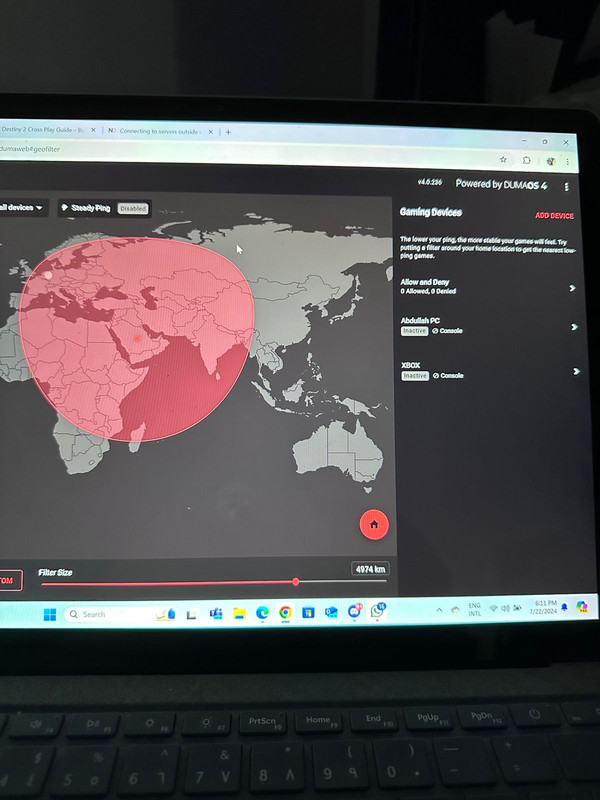The image size is (600, 800).
Task: Click the Console label under Abdullah PC
Action: (x=447, y=331)
